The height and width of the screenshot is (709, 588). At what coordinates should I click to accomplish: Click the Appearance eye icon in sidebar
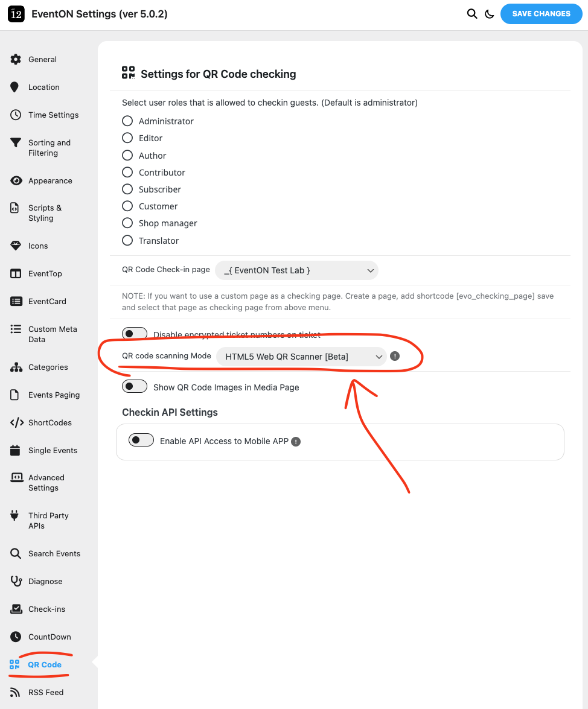(16, 181)
